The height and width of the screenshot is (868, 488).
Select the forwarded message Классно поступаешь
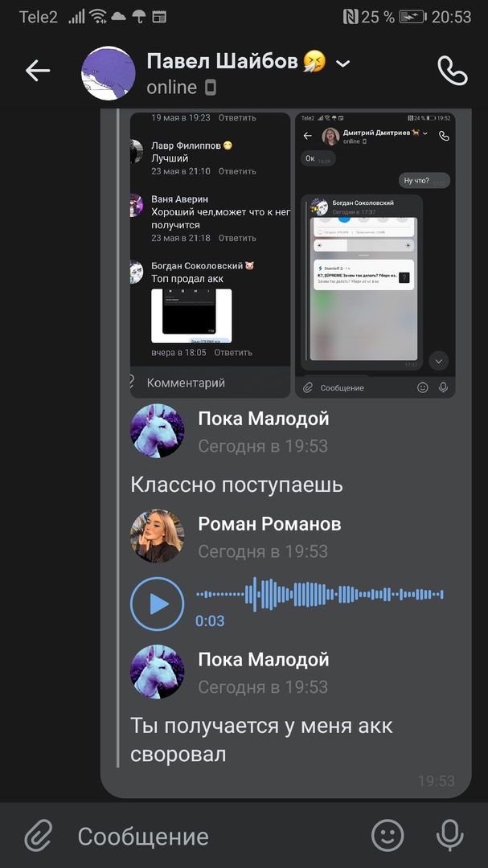pyautogui.click(x=237, y=485)
